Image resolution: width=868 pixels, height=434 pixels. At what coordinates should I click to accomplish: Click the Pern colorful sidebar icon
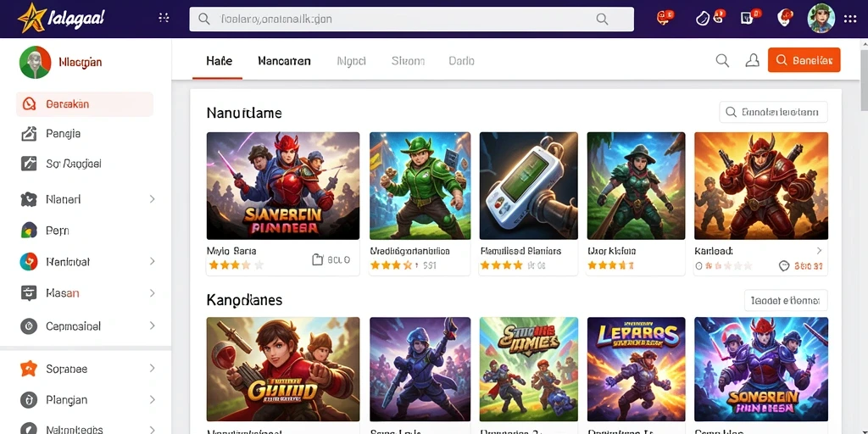pyautogui.click(x=29, y=231)
